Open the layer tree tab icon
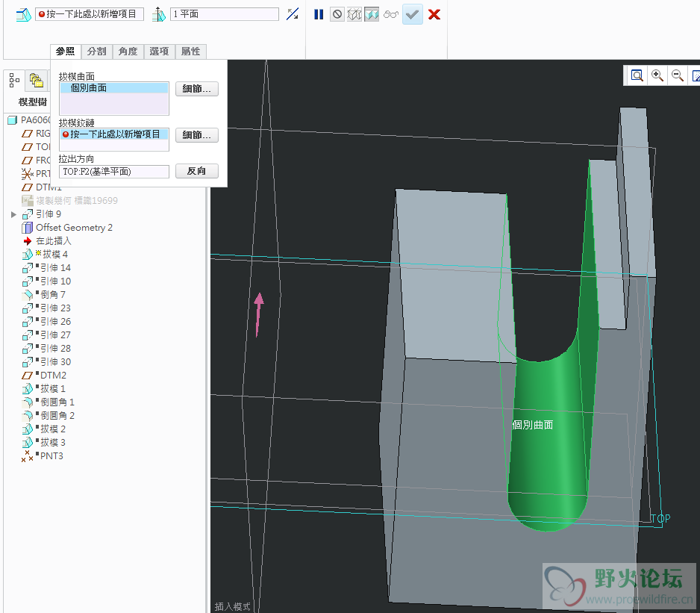This screenshot has width=700, height=613. click(36, 81)
